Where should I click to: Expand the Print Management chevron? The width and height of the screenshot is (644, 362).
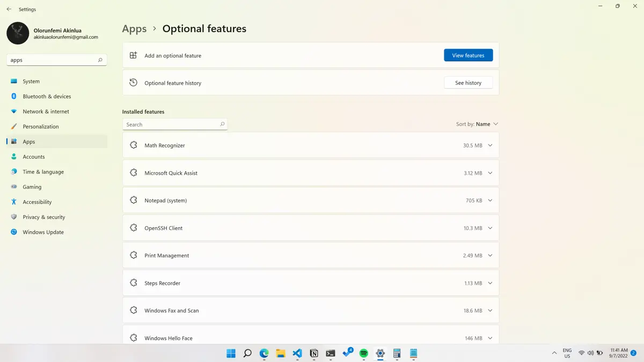point(490,256)
